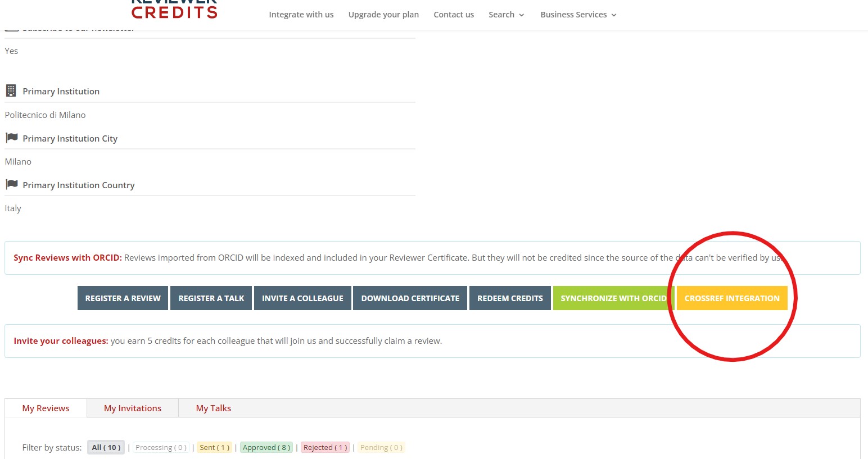This screenshot has height=459, width=868.
Task: Open the Upgrade your plan link
Action: click(383, 15)
